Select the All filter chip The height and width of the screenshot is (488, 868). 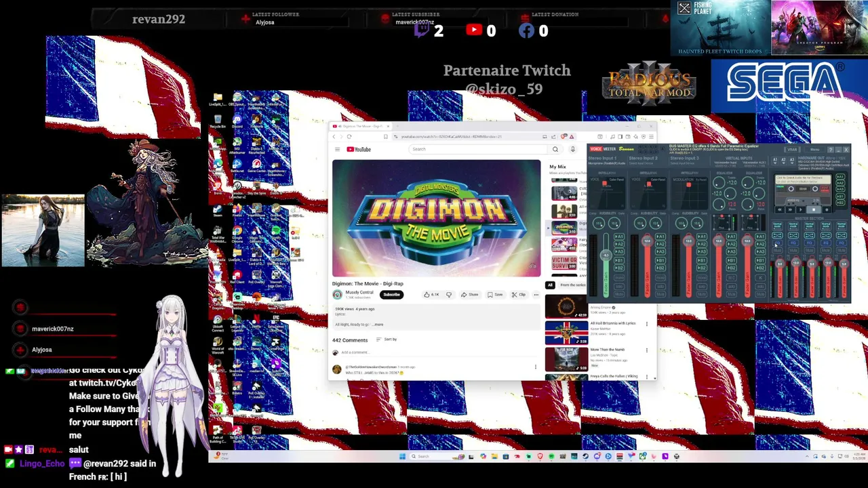tap(550, 285)
